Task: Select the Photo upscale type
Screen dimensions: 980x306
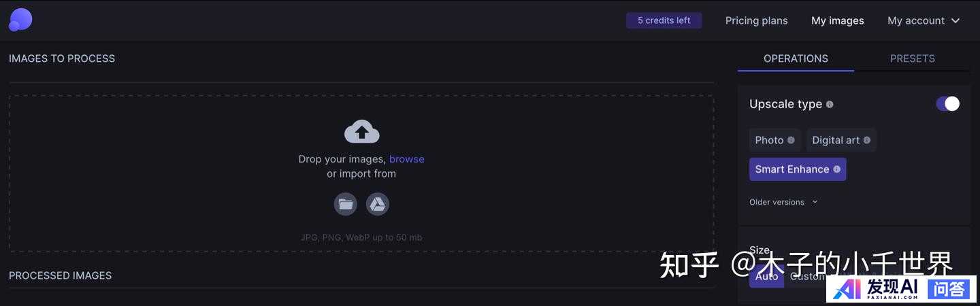Action: (774, 140)
